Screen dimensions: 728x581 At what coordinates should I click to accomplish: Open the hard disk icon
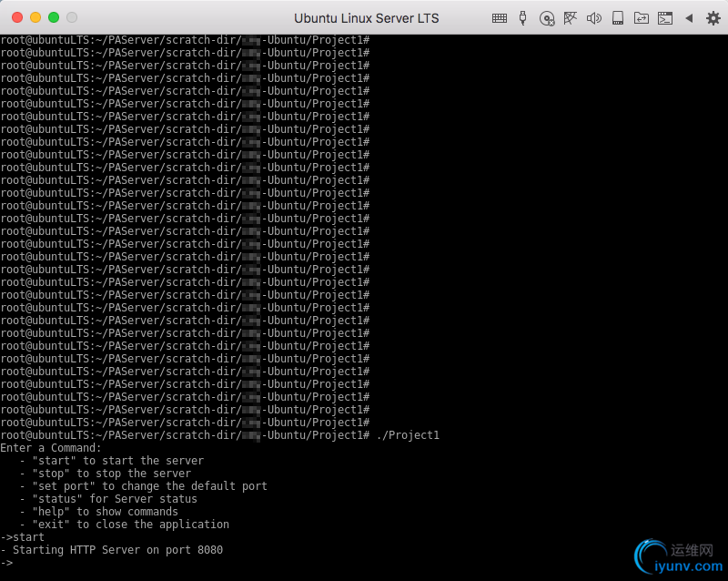point(618,18)
